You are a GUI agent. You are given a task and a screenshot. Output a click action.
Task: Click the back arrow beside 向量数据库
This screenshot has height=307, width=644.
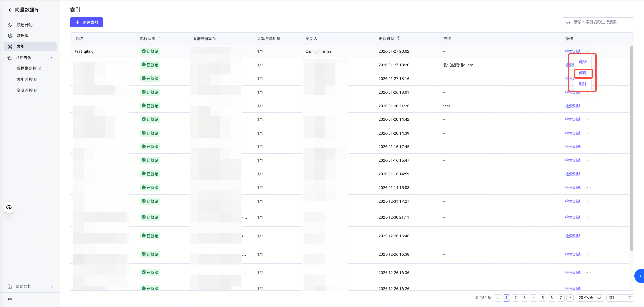(x=10, y=10)
